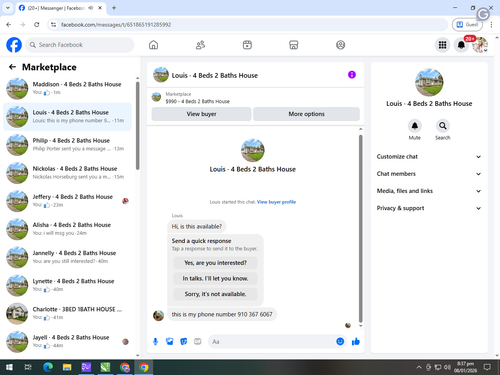This screenshot has height=375, width=500.
Task: Open the Friends icon in top navigation
Action: [200, 45]
